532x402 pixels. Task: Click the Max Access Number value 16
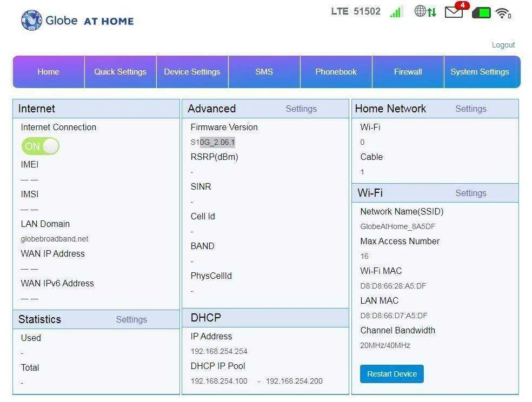(x=364, y=256)
